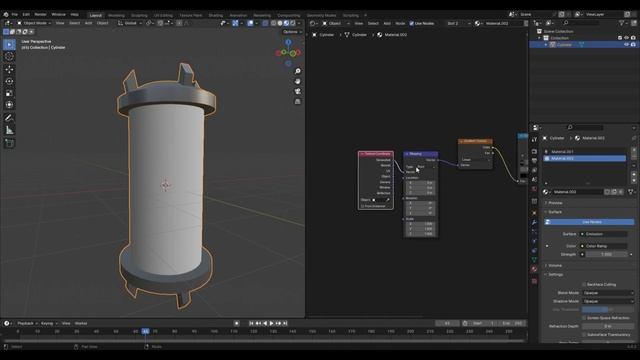Open the File menu

pos(15,14)
